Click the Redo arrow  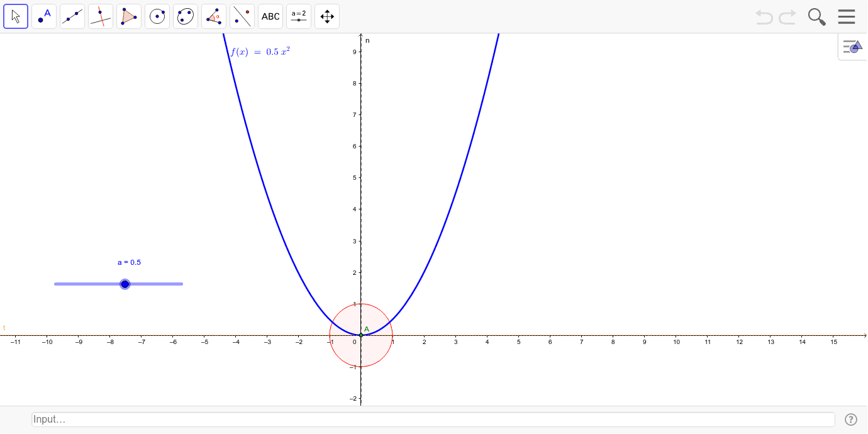[787, 17]
